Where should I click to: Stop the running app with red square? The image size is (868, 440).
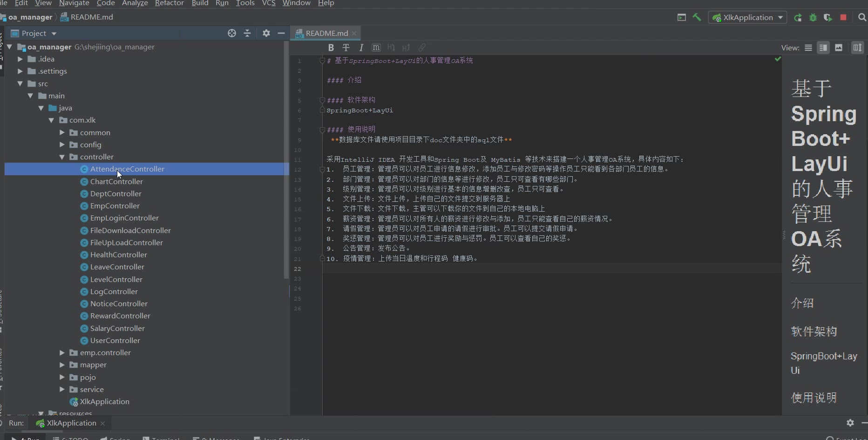[x=843, y=17]
